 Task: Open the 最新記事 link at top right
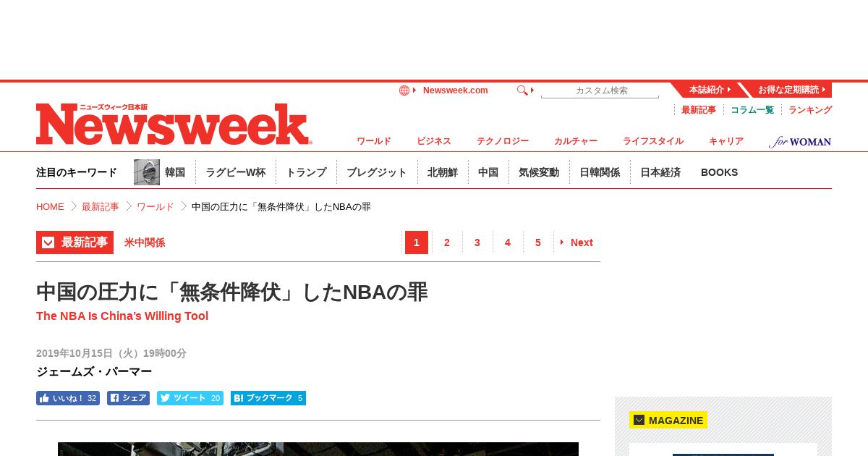click(x=699, y=110)
